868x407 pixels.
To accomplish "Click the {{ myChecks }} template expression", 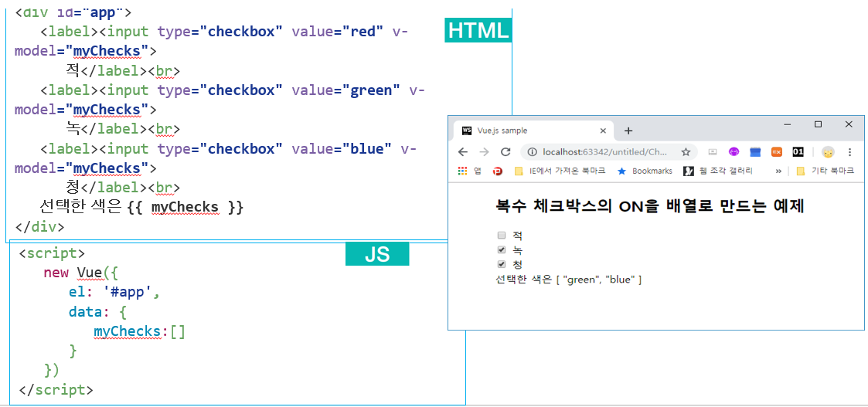I will point(185,208).
